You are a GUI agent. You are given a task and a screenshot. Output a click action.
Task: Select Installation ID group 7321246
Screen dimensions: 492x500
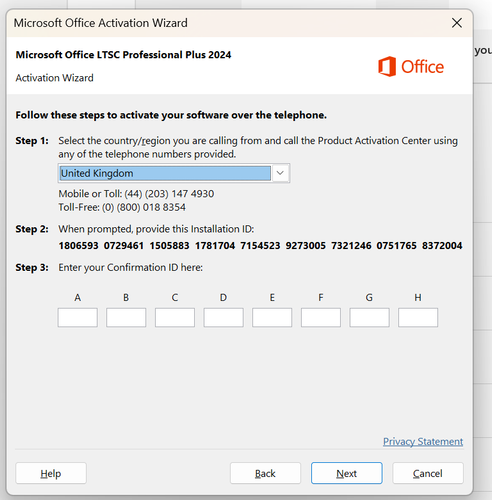351,246
